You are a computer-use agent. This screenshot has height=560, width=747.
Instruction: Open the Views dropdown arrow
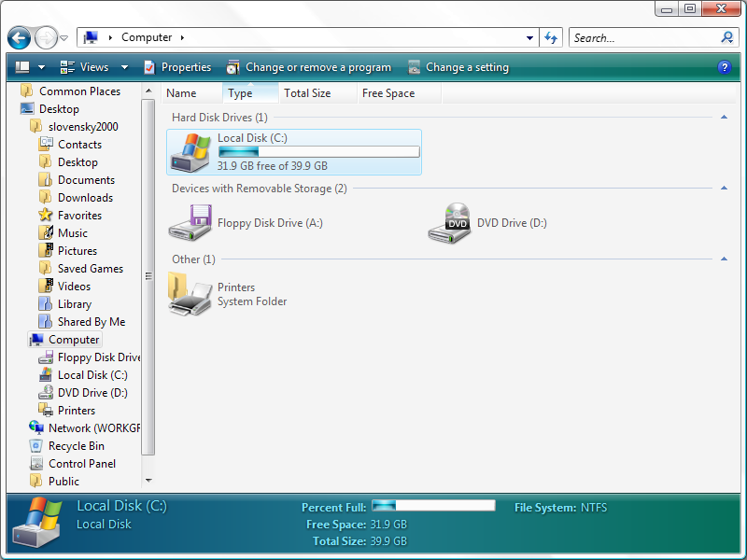click(124, 67)
